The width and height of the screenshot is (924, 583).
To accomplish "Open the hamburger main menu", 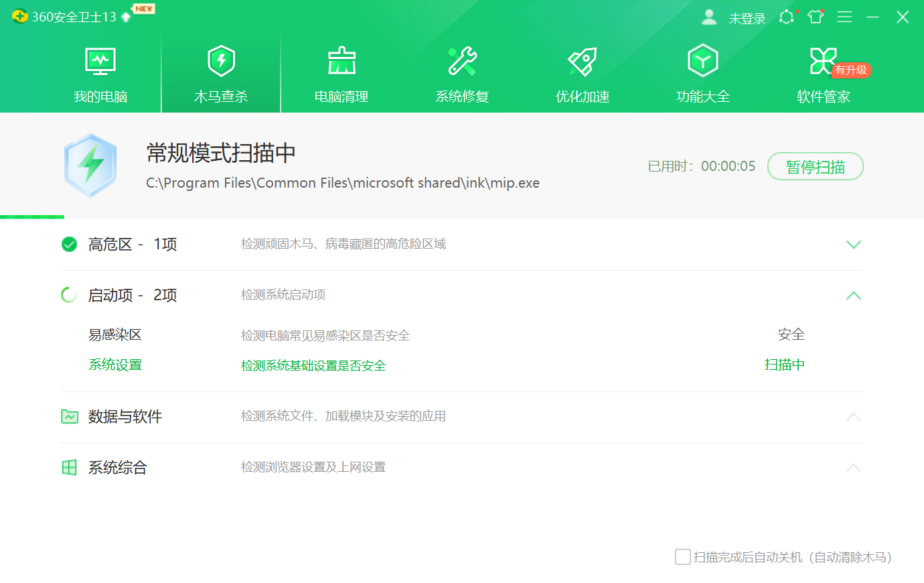I will (844, 17).
